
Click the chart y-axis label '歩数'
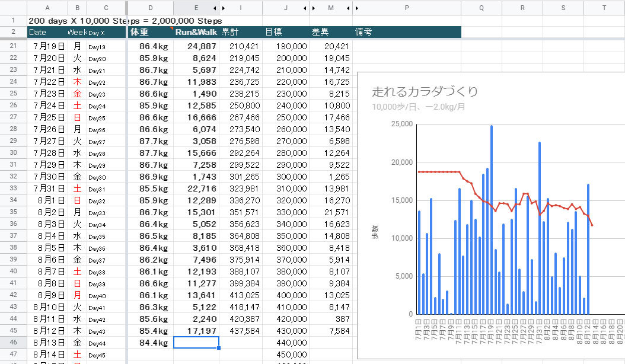point(375,232)
